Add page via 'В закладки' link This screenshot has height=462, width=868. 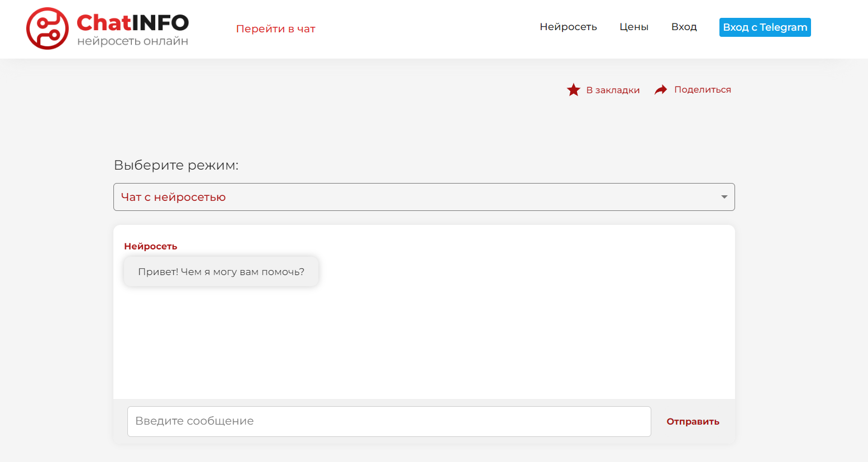pyautogui.click(x=613, y=90)
